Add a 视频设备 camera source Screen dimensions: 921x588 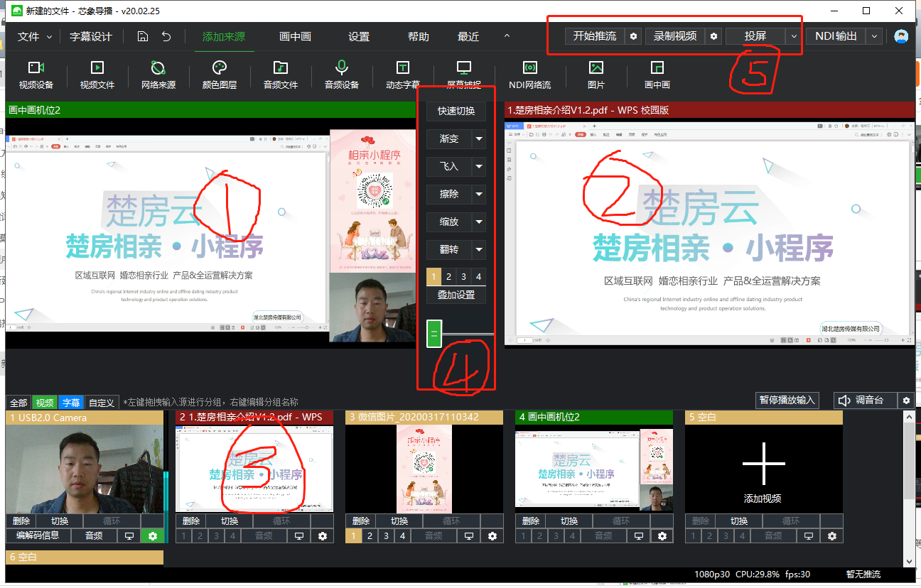click(x=36, y=75)
